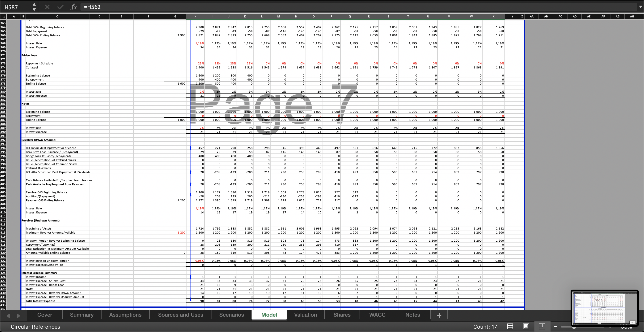
Task: Click the previous sheet navigation arrow
Action: tap(8, 316)
